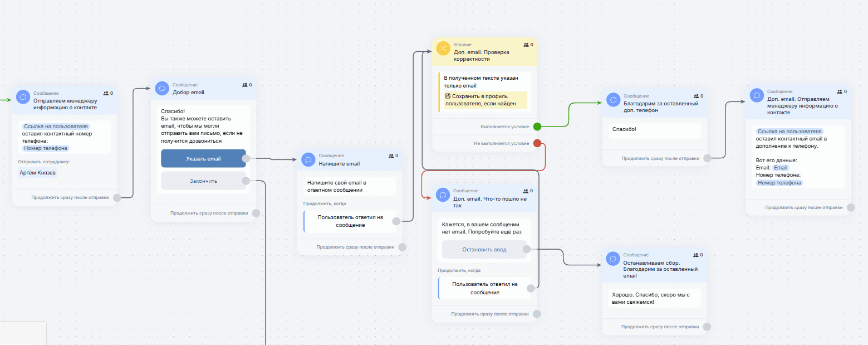Click Номер телефона tag in rightmost node
The height and width of the screenshot is (345, 868).
click(x=779, y=183)
